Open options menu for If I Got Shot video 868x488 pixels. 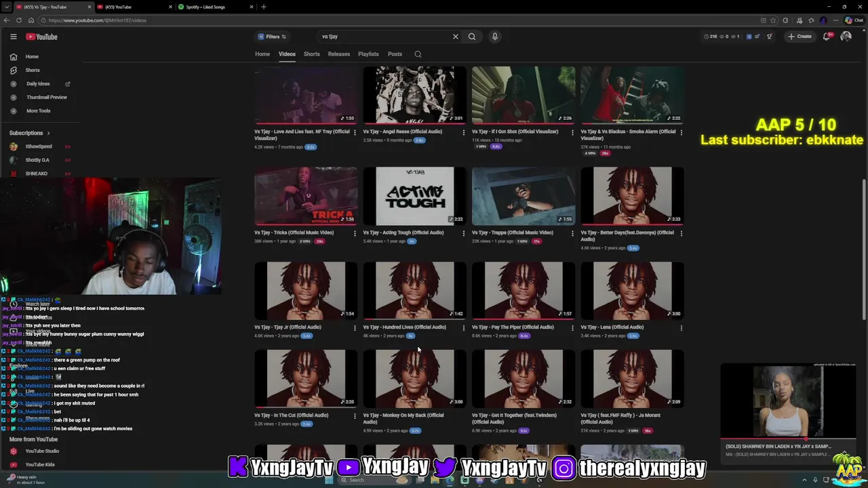(x=572, y=132)
